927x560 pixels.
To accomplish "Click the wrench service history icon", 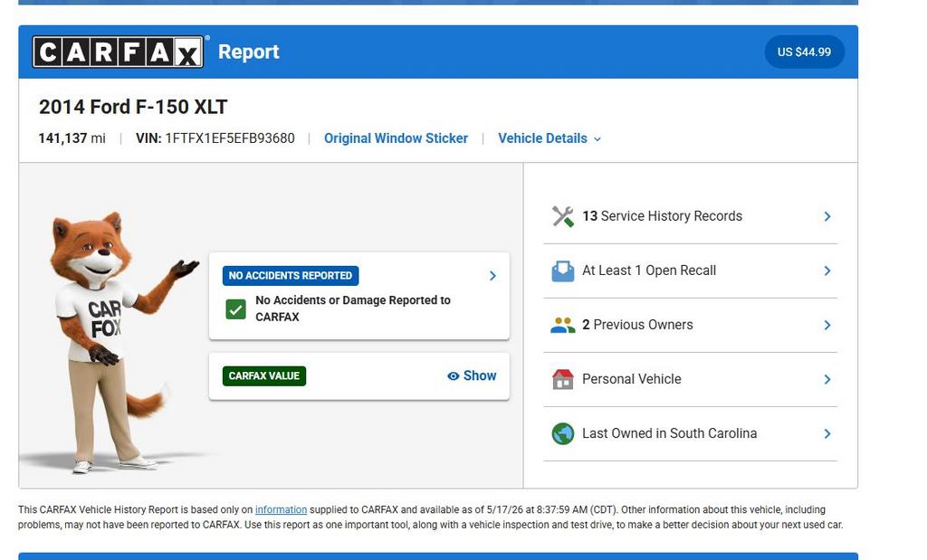I will coord(563,216).
